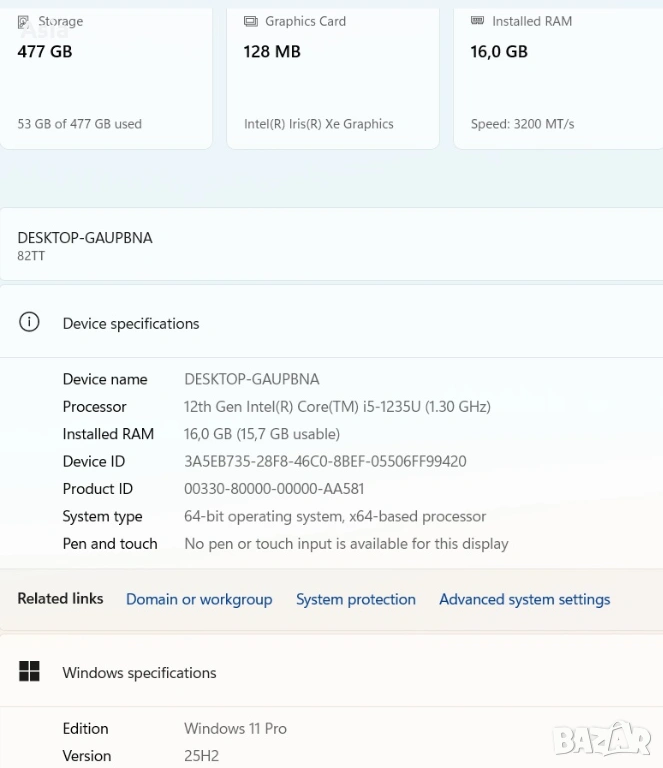This screenshot has width=663, height=768.
Task: Click the i5-1235U processor value
Action: (337, 406)
